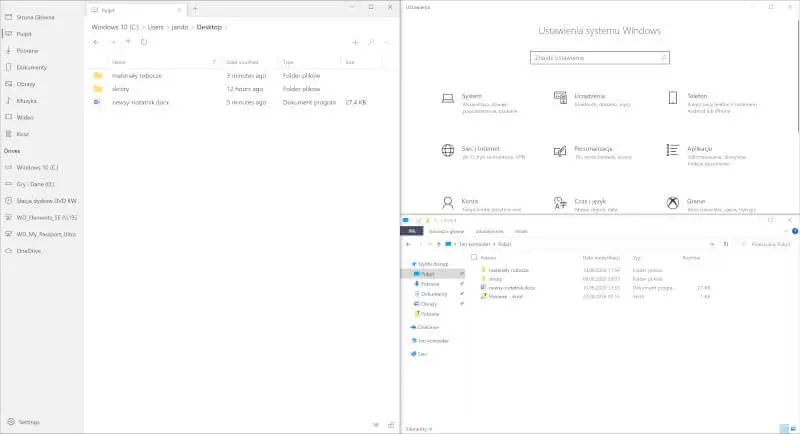Screen dimensions: 800x434
Task: Open WD_My_Passport_Ultra drive in sidebar
Action: coord(46,234)
